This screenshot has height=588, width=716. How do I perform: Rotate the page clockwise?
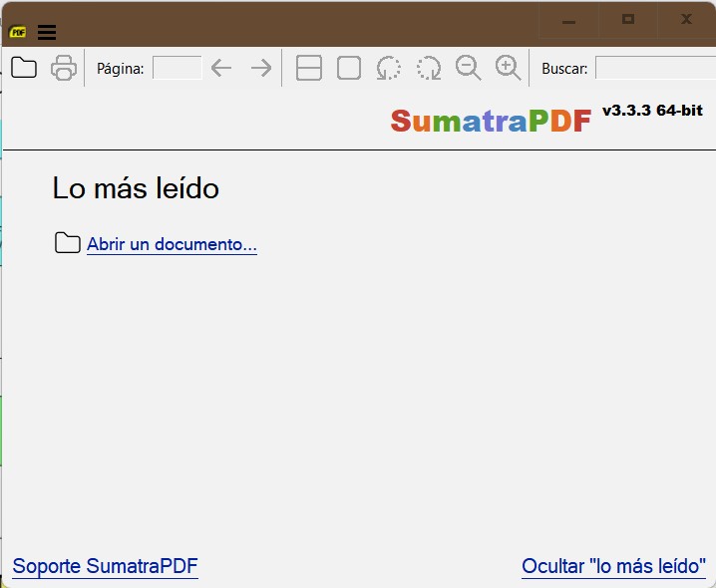click(429, 68)
